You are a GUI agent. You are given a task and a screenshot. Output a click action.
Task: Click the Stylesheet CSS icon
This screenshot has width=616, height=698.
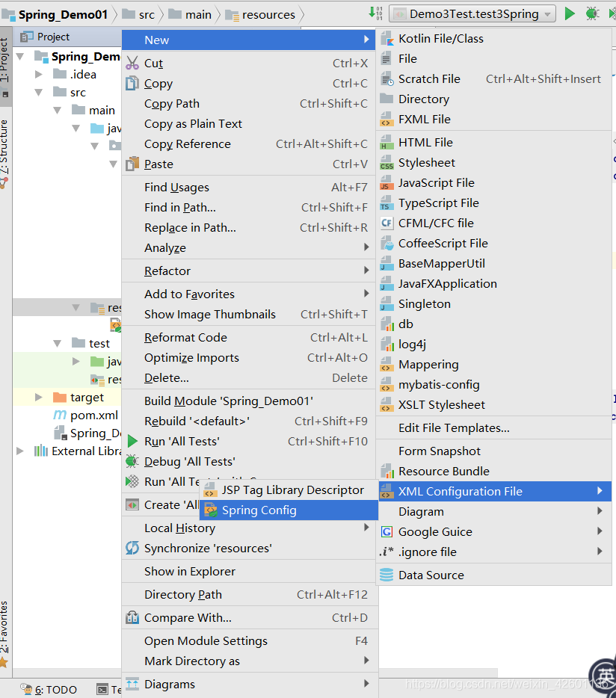click(387, 163)
